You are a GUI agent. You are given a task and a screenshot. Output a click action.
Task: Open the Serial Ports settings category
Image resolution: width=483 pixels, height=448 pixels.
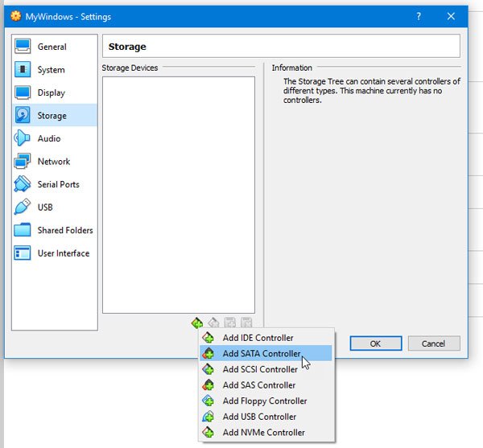click(x=58, y=184)
